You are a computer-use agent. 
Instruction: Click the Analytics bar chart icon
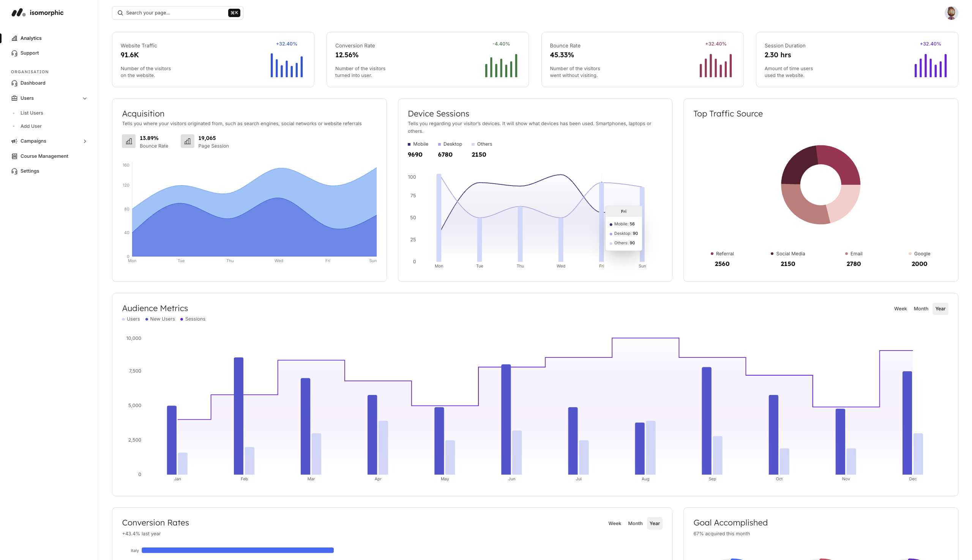[x=14, y=38]
